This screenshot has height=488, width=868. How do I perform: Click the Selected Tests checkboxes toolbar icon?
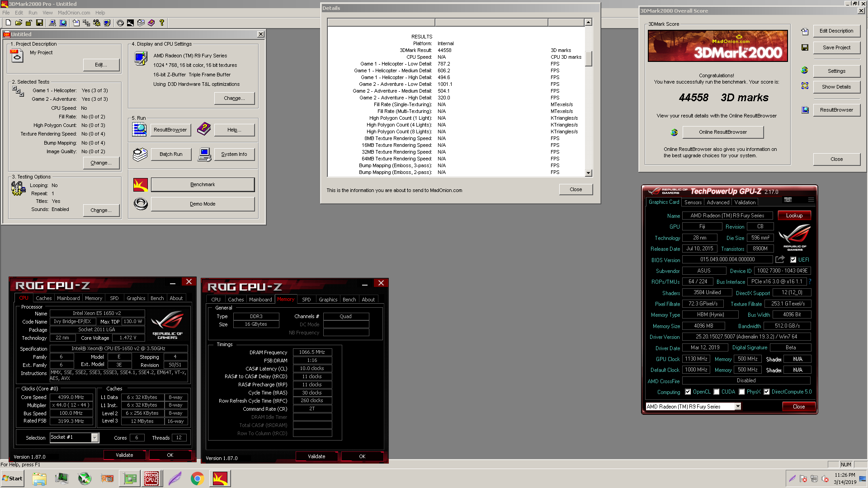[x=86, y=23]
